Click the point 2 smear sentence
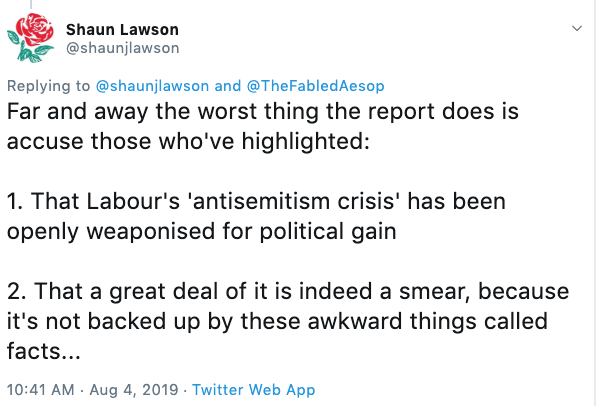Screen dimensions: 598x406 pyautogui.click(x=288, y=321)
